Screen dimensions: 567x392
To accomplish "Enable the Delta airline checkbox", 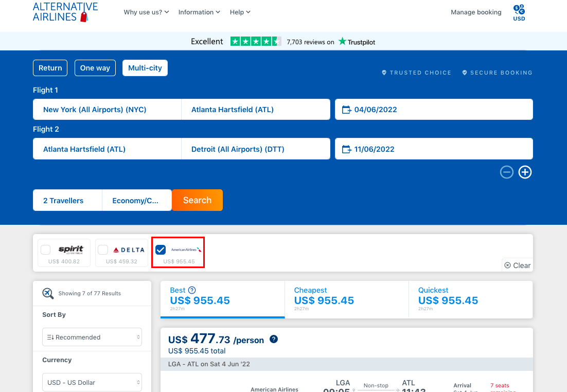I will (x=103, y=250).
